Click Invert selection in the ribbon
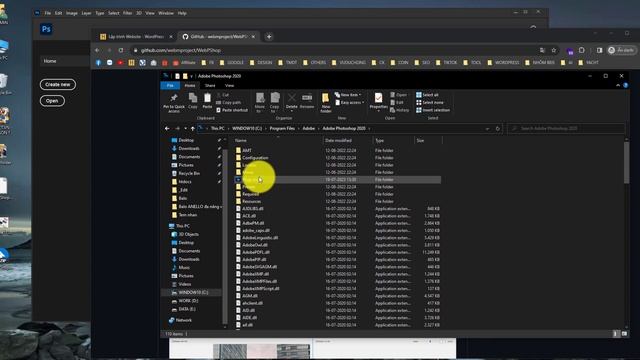640x360 pixels. pos(433,110)
